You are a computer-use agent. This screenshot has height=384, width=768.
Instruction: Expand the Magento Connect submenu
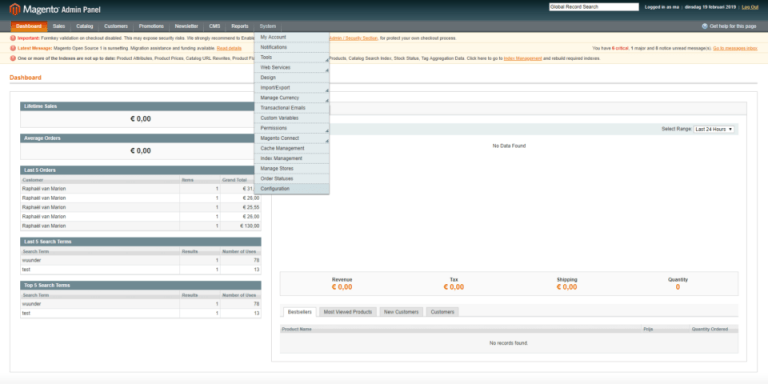point(291,138)
